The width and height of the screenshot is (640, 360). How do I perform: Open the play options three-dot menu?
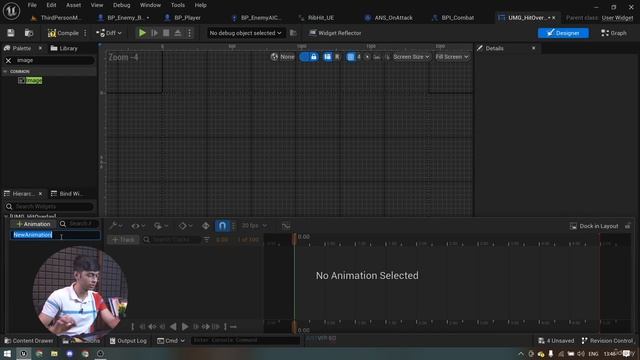pos(189,33)
